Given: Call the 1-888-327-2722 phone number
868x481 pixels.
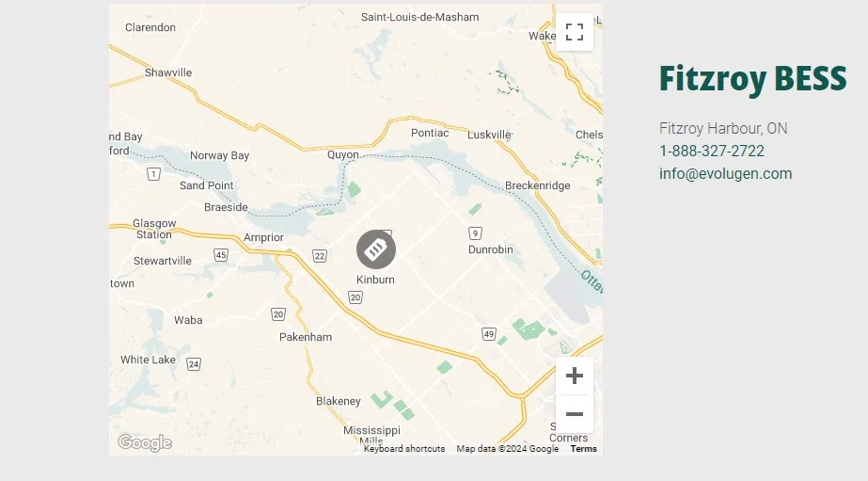Looking at the screenshot, I should (x=711, y=151).
